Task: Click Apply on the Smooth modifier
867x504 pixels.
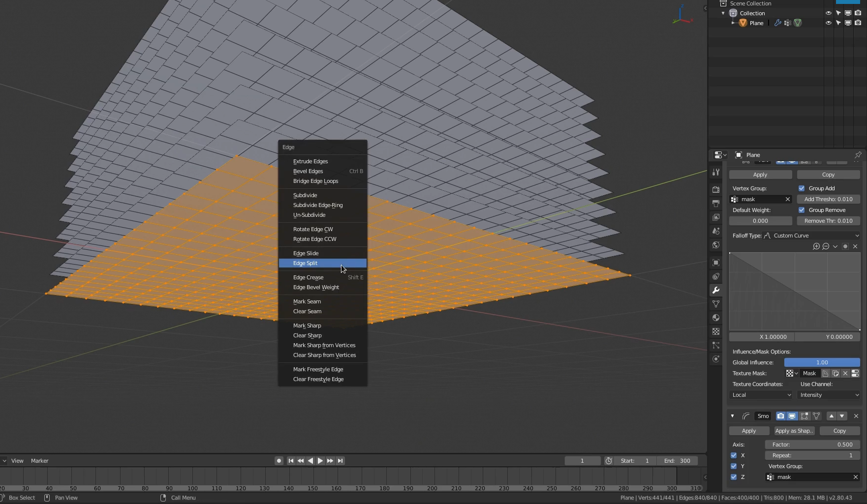Action: tap(748, 431)
